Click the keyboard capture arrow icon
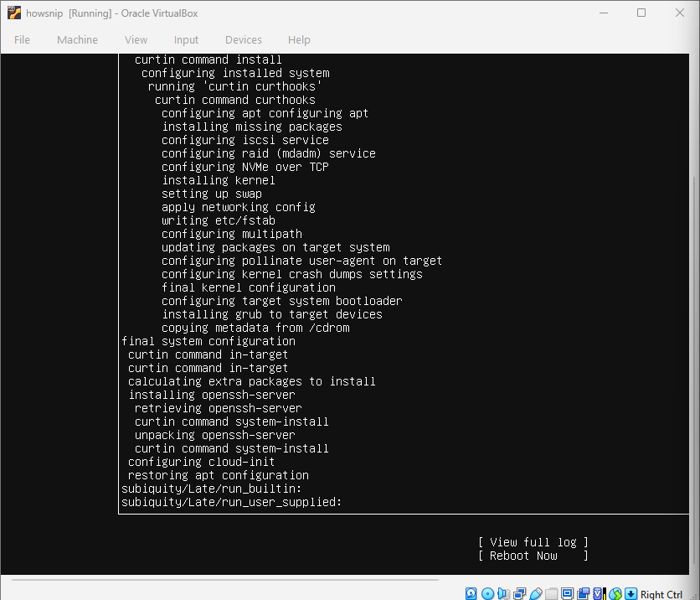 click(631, 594)
